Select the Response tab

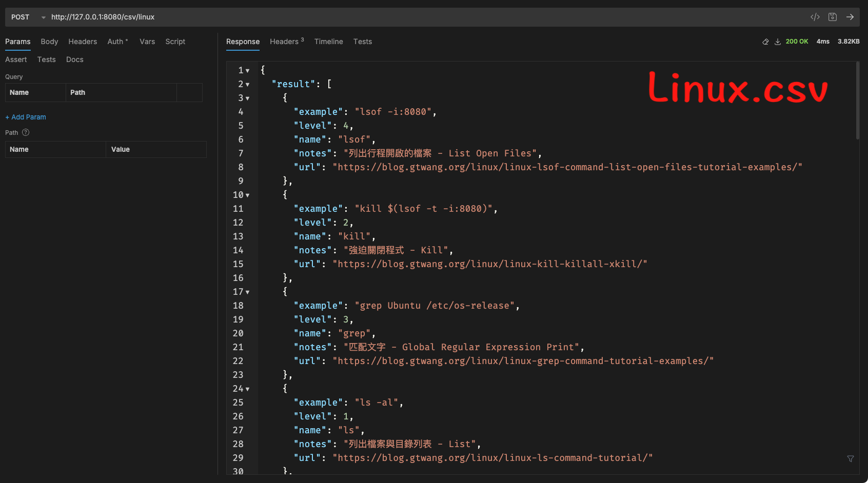click(x=243, y=42)
